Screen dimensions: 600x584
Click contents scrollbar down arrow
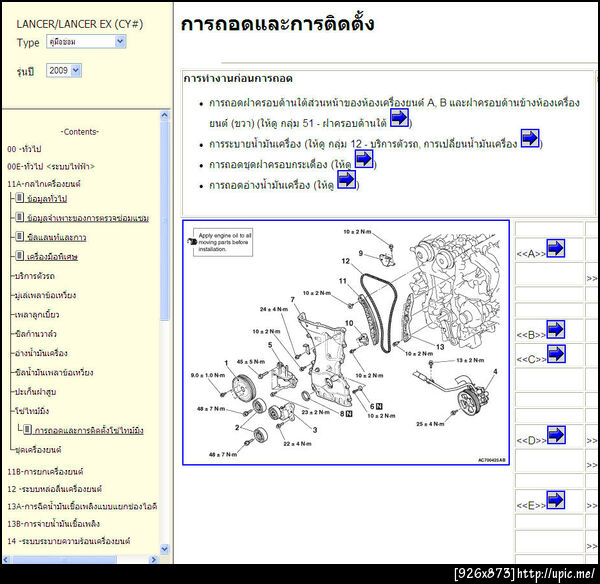pos(165,549)
